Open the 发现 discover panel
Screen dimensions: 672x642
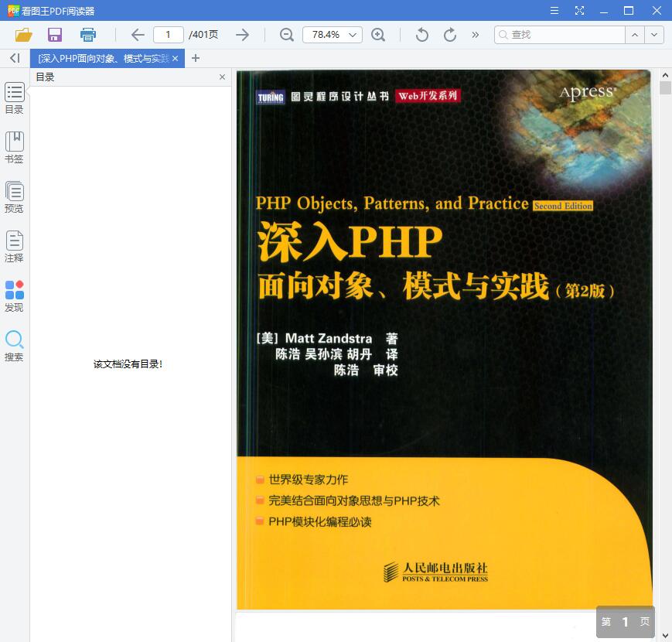(14, 295)
